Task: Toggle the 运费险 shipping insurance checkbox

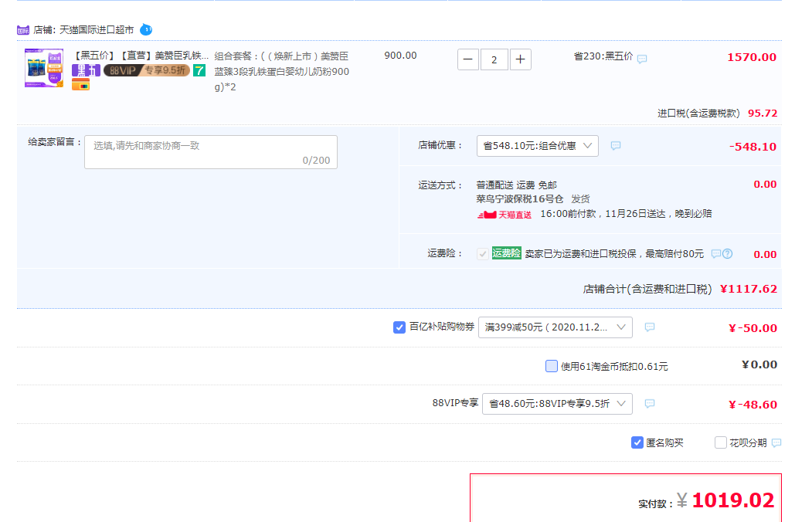Action: [483, 254]
